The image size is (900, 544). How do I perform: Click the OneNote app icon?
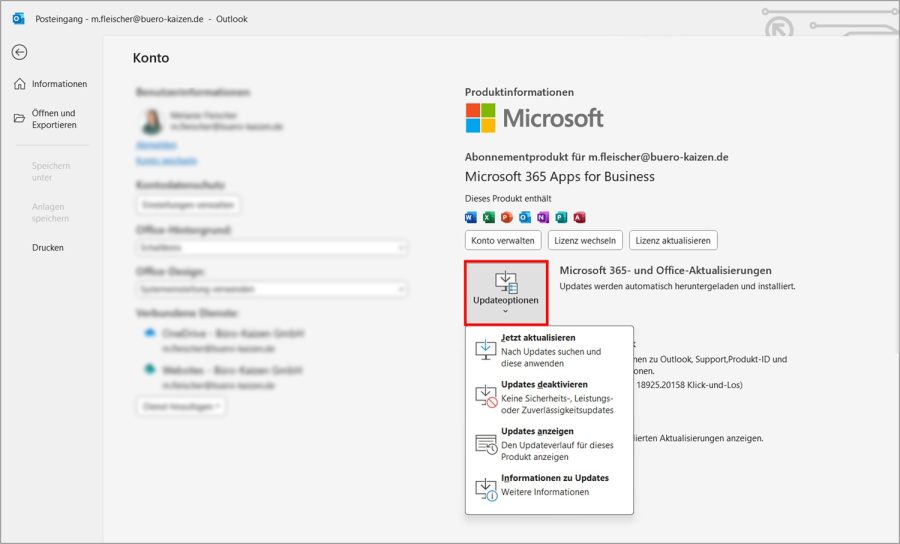pos(543,217)
